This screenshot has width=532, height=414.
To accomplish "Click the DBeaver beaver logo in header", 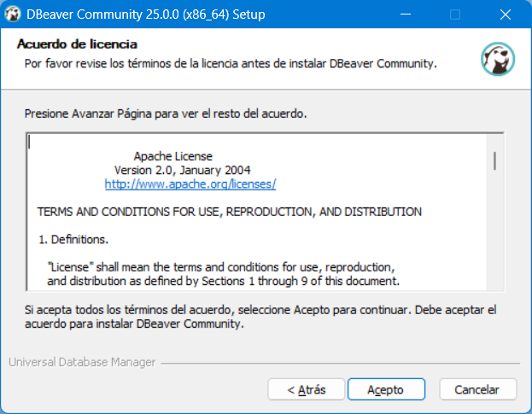I will (x=497, y=59).
